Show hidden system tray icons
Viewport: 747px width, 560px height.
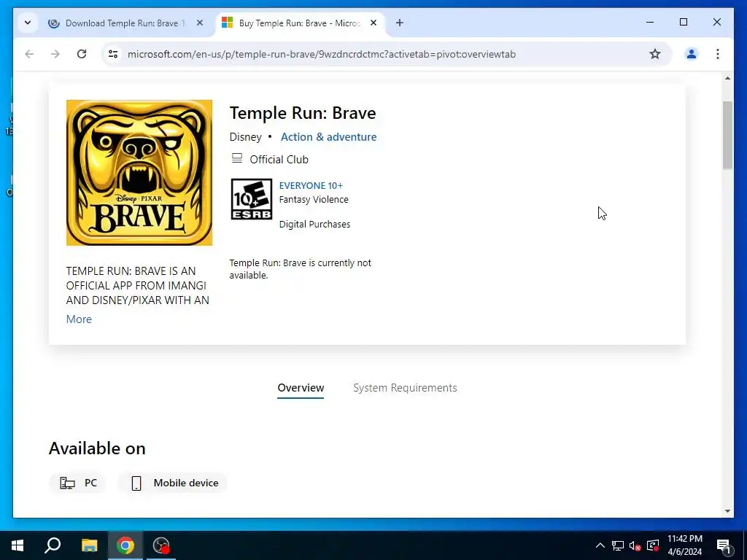600,545
